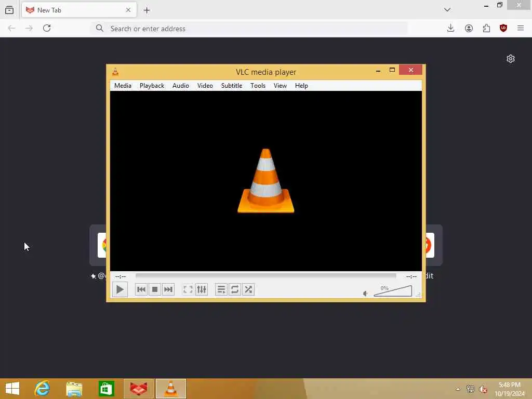Go back in browser history
Viewport: 532px width, 399px height.
[x=11, y=28]
